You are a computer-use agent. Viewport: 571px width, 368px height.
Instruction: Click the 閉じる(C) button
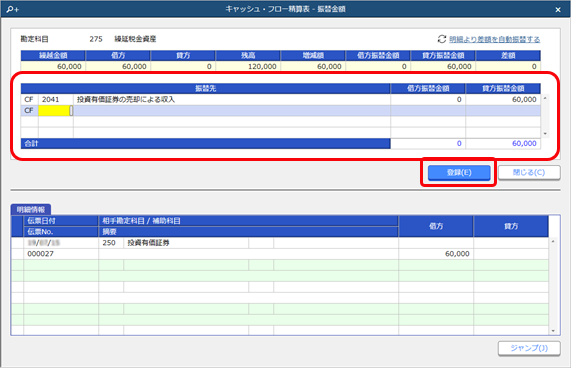point(529,173)
